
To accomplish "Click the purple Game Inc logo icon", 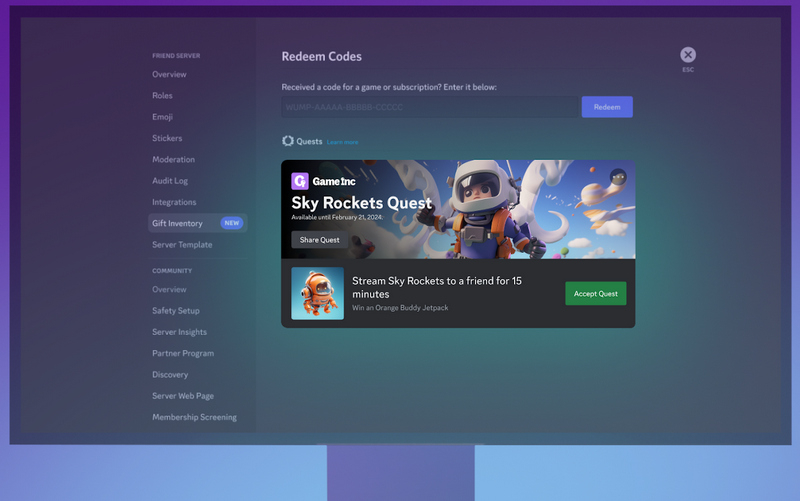I will tap(299, 181).
